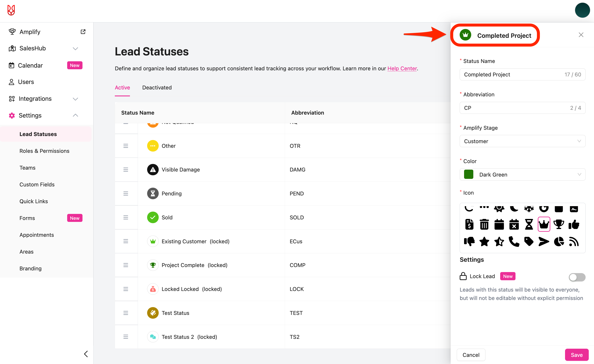The width and height of the screenshot is (594, 364).
Task: Choose the phone icon in picker
Action: coord(514,242)
